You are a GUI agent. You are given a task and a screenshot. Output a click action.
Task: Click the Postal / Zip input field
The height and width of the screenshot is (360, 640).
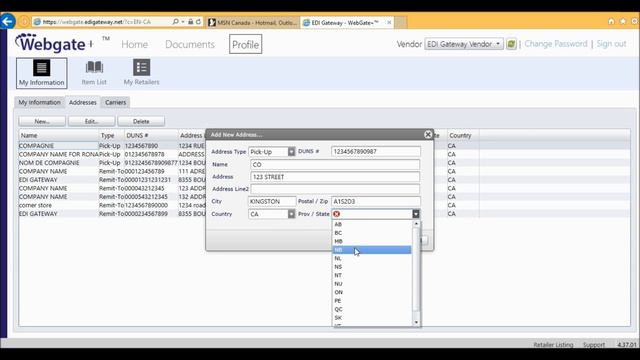tap(376, 201)
